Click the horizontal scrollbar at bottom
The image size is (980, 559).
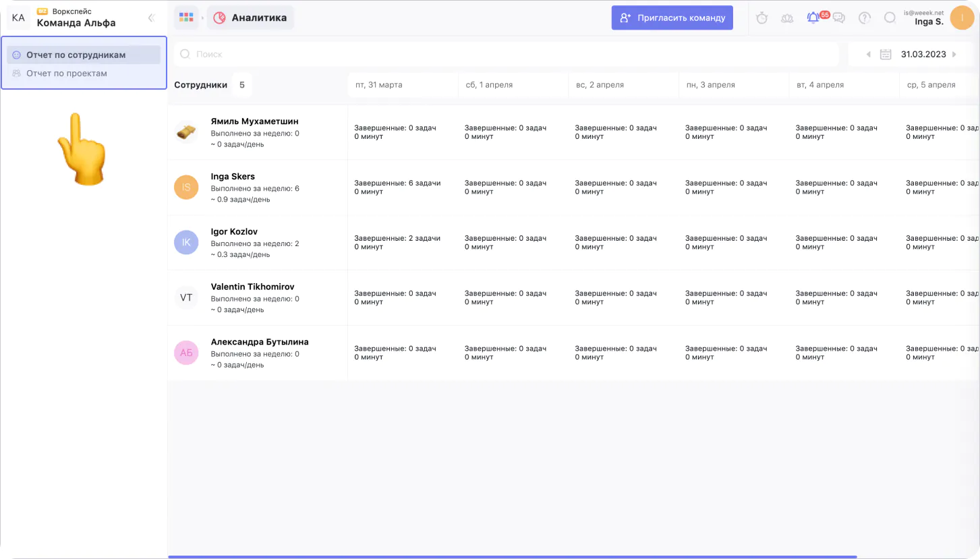513,556
